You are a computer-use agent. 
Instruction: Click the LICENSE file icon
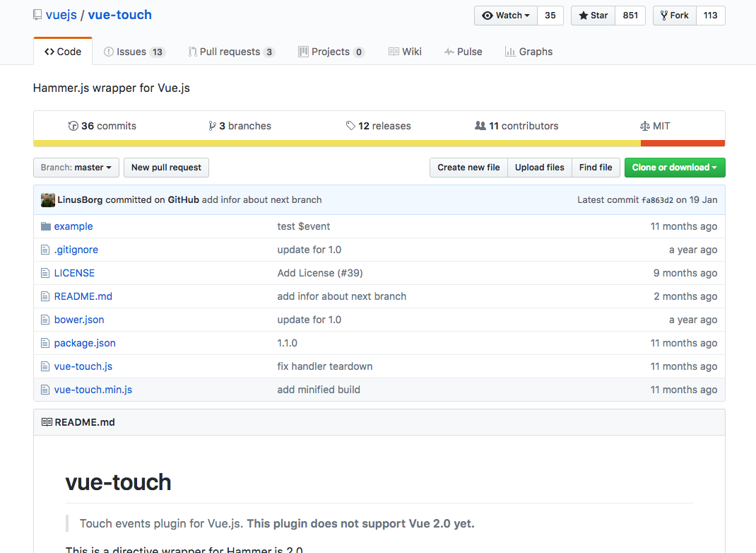(x=45, y=273)
